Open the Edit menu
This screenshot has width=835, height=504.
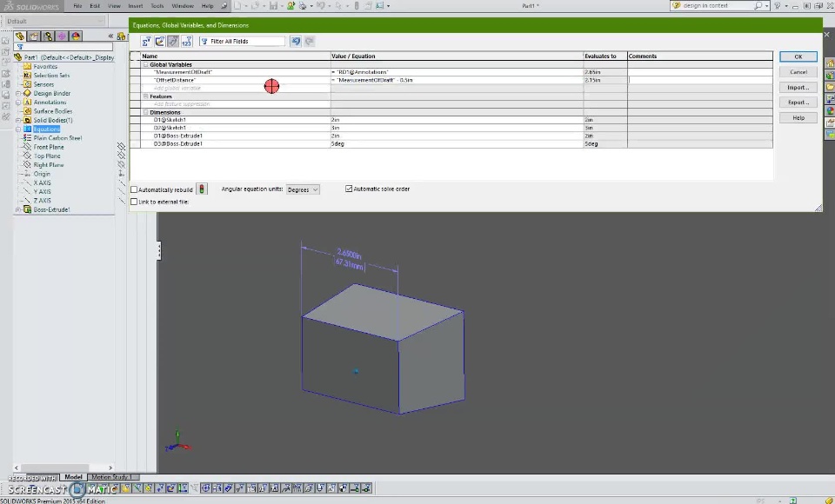95,6
